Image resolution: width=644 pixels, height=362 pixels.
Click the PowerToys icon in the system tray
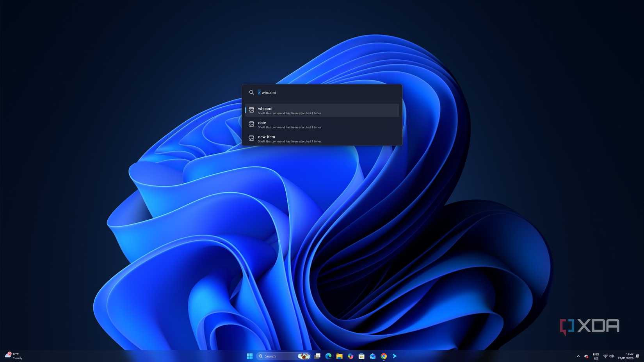pyautogui.click(x=586, y=356)
